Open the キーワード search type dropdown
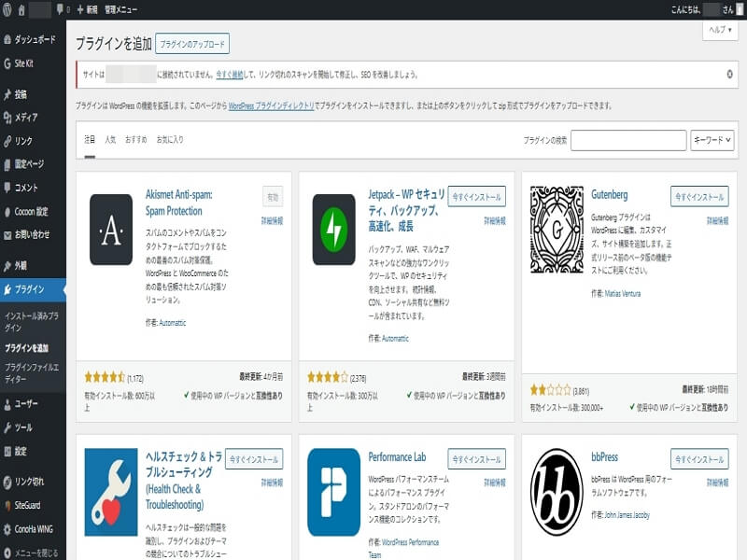The height and width of the screenshot is (560, 747). click(x=712, y=140)
